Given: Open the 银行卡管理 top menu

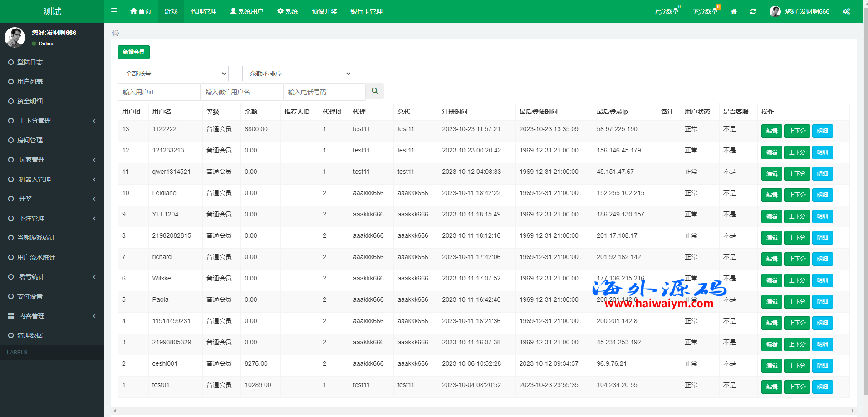Looking at the screenshot, I should (366, 11).
